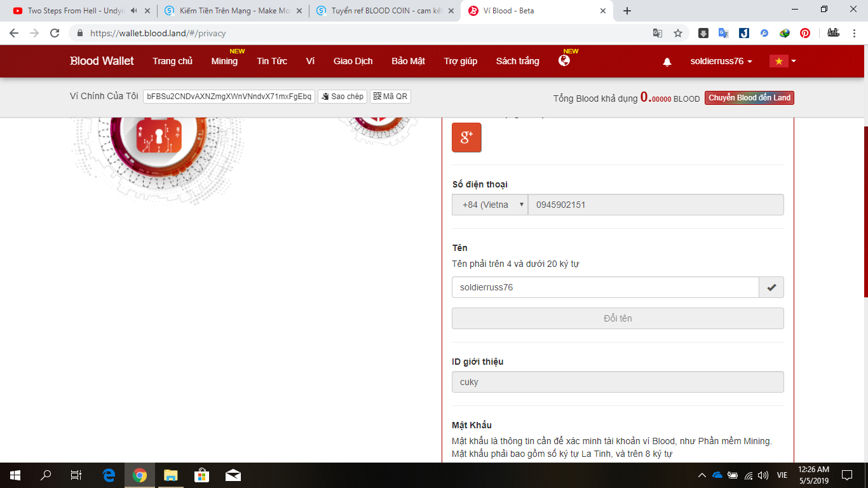The height and width of the screenshot is (488, 868).
Task: Open Giao Dịch in the navbar
Action: tap(353, 61)
